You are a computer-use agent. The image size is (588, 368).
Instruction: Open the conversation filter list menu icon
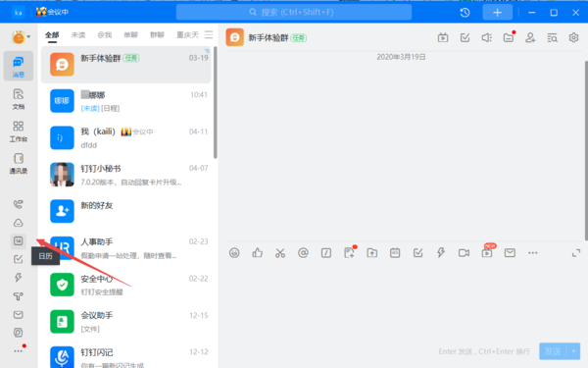click(209, 35)
